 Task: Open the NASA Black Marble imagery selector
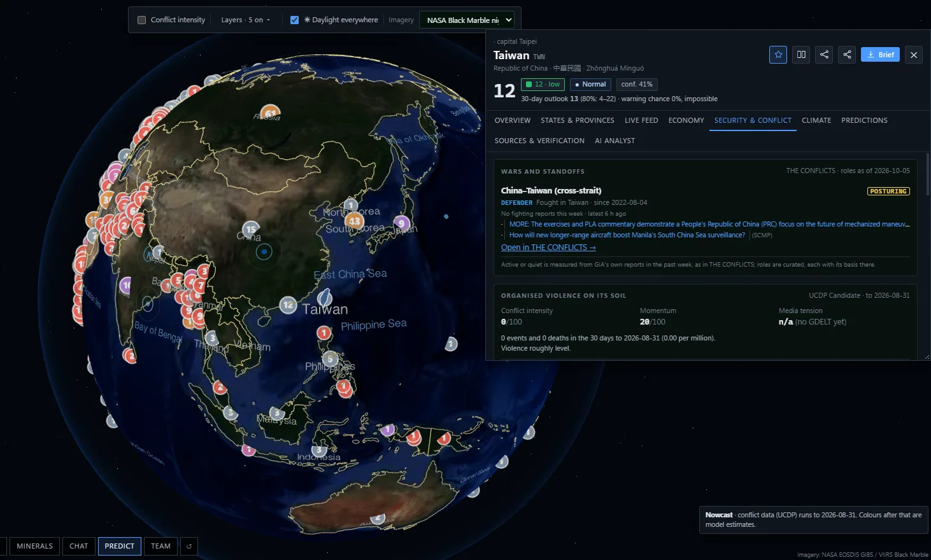(467, 20)
